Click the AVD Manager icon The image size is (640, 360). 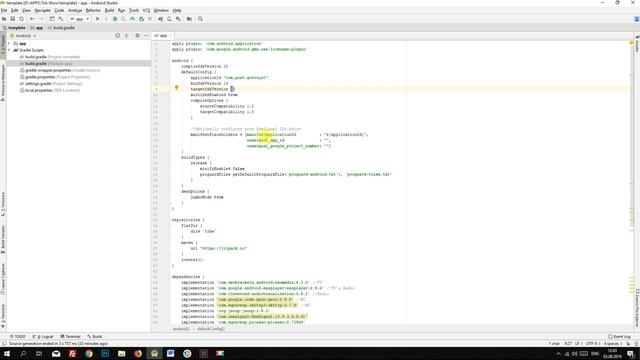[169, 19]
